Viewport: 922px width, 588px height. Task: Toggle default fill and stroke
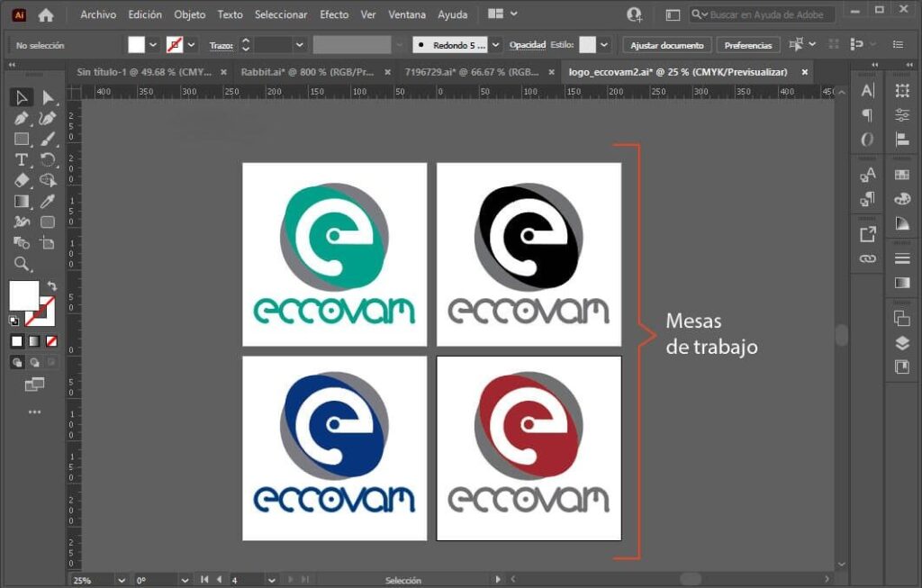tap(13, 320)
